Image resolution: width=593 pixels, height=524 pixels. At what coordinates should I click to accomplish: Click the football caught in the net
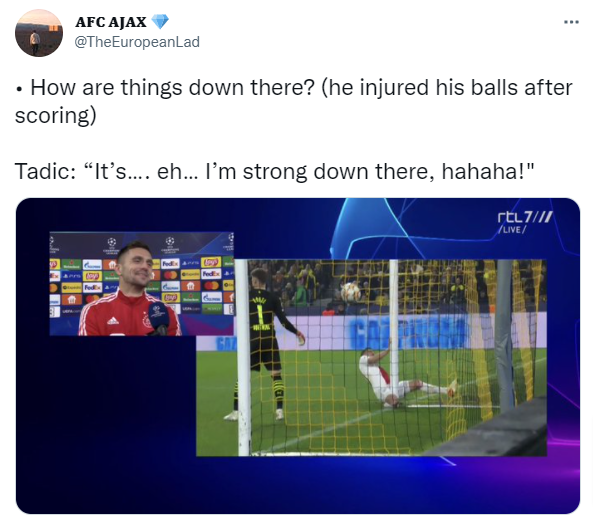pyautogui.click(x=351, y=292)
